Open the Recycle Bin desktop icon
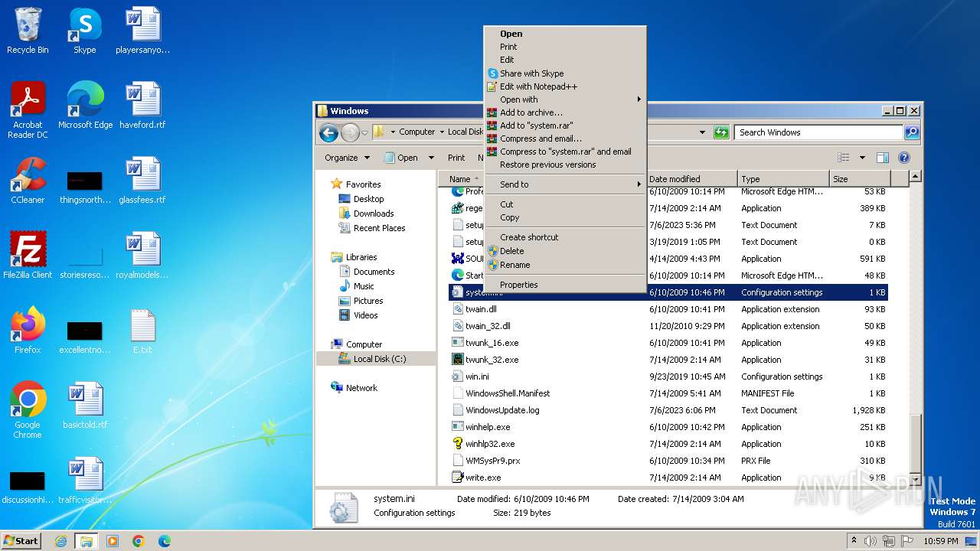980x551 pixels. pyautogui.click(x=28, y=31)
